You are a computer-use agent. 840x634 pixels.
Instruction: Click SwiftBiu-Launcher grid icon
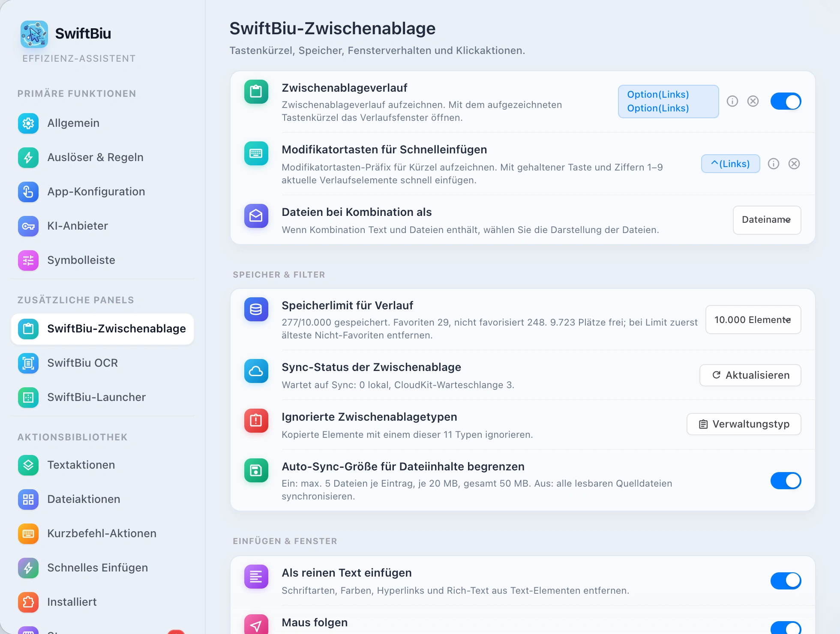click(28, 398)
